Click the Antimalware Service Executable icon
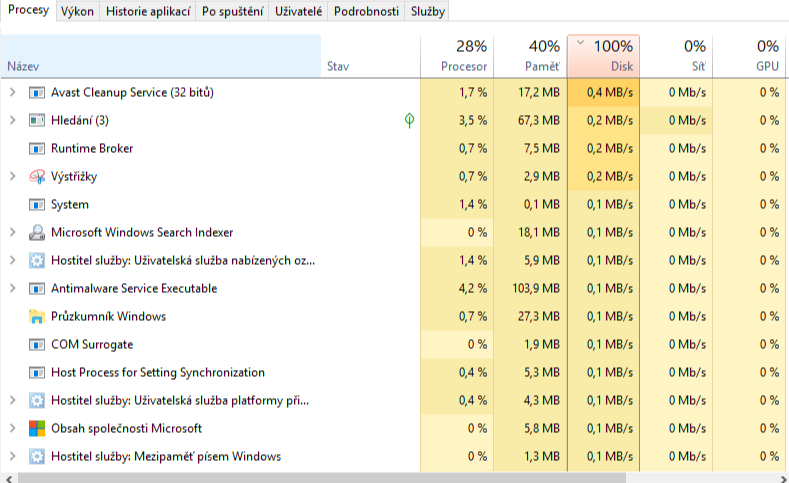The height and width of the screenshot is (483, 789). pos(37,288)
